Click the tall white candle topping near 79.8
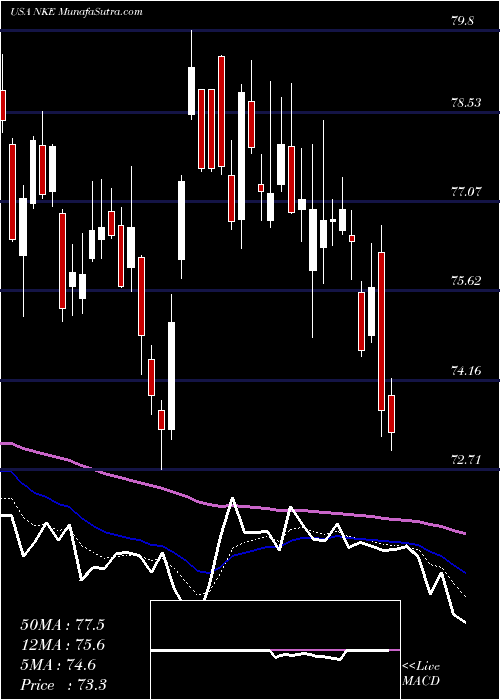 [192, 91]
